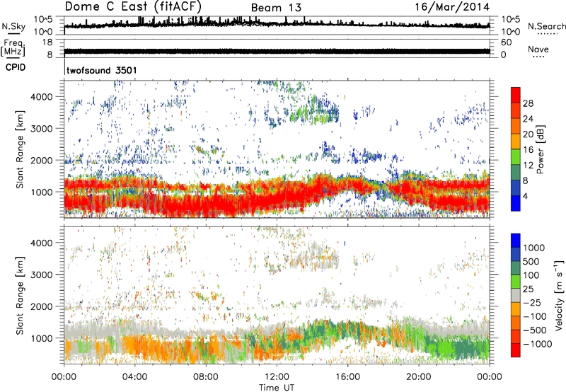Click the date '16/Mar/2014'
Screen dimensions: 566x392
pos(452,7)
